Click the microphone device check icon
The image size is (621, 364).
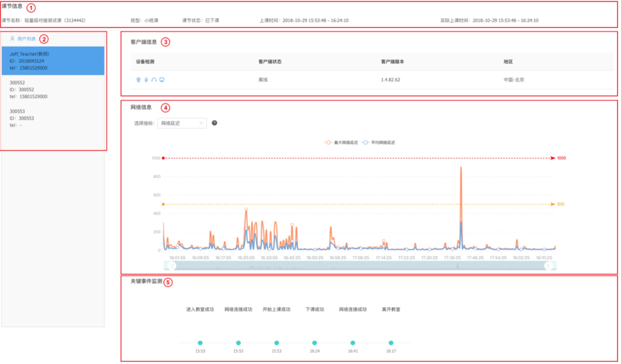coord(146,80)
